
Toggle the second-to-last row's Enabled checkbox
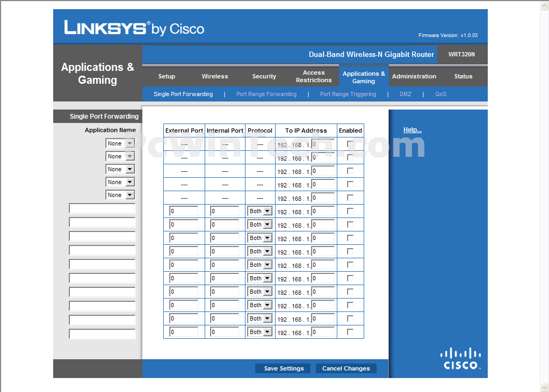[x=350, y=318]
